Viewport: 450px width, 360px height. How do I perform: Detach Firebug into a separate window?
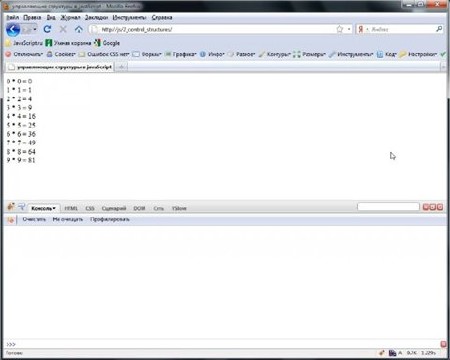(433, 207)
